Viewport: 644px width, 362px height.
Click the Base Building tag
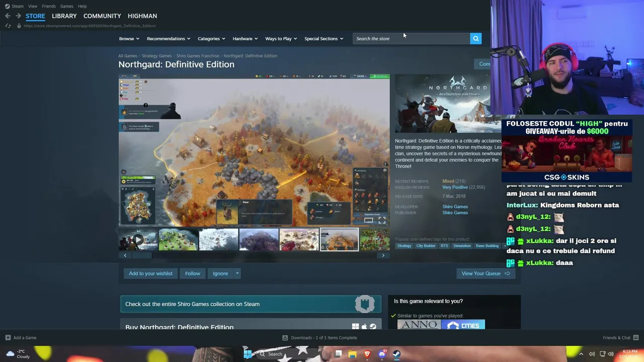click(487, 246)
